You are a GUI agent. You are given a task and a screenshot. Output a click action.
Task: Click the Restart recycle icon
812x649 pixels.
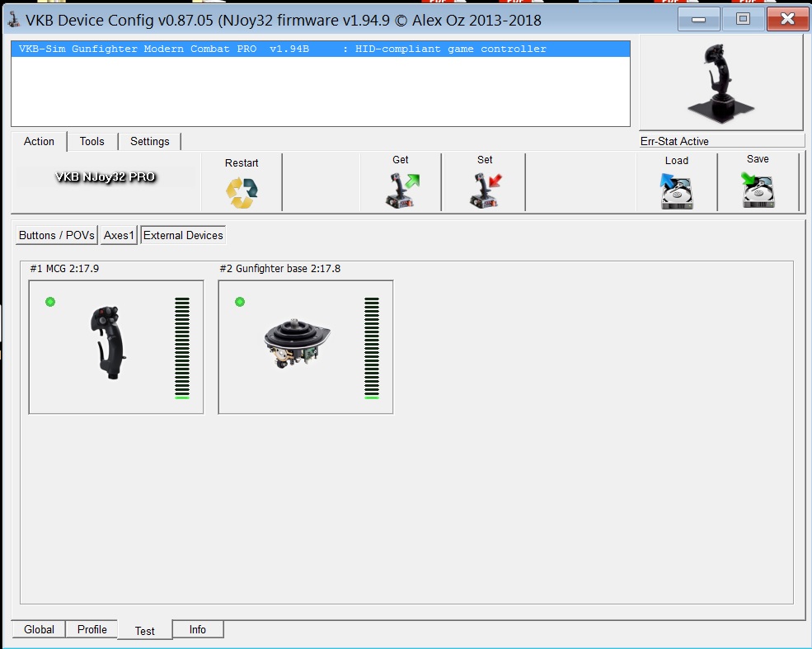(x=242, y=193)
